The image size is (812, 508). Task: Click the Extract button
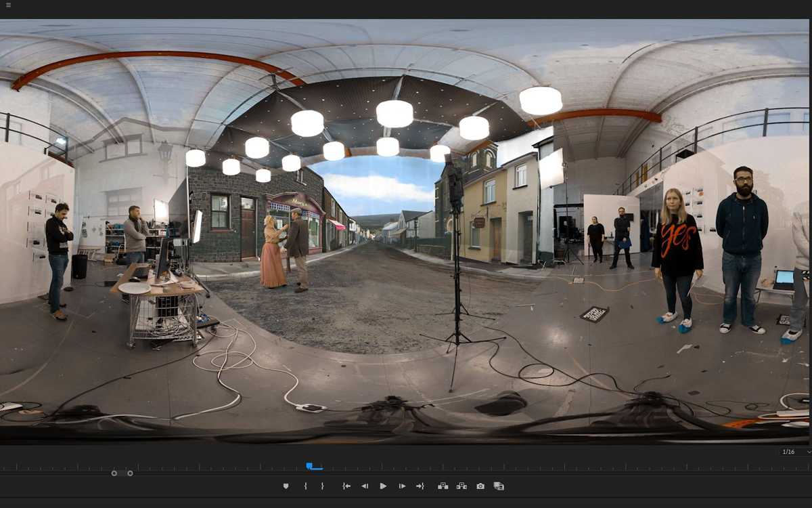(x=461, y=486)
